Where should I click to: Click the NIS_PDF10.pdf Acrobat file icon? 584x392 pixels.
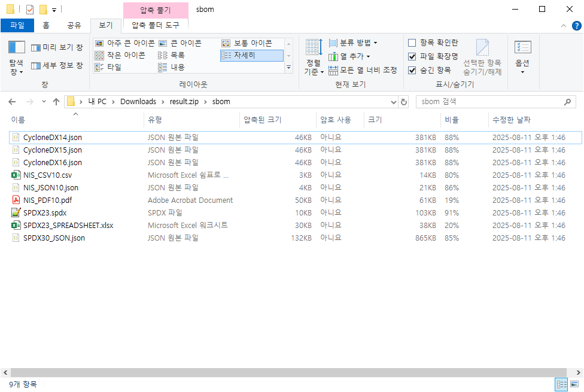click(x=16, y=200)
